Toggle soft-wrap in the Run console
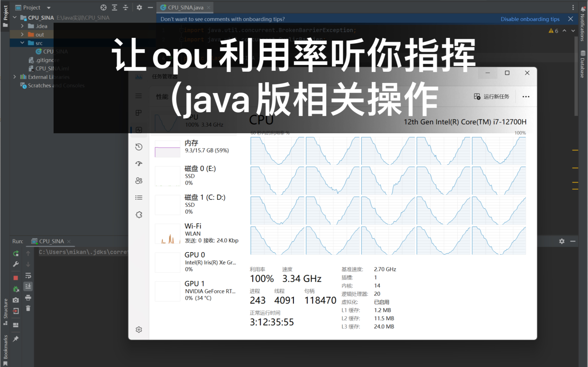588x367 pixels. tap(28, 276)
